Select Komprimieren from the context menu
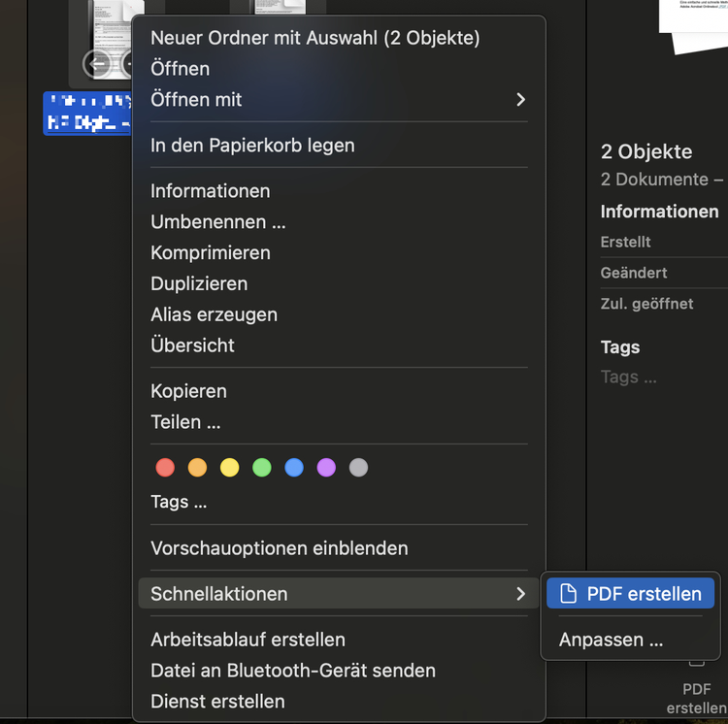The width and height of the screenshot is (728, 724). point(339,252)
